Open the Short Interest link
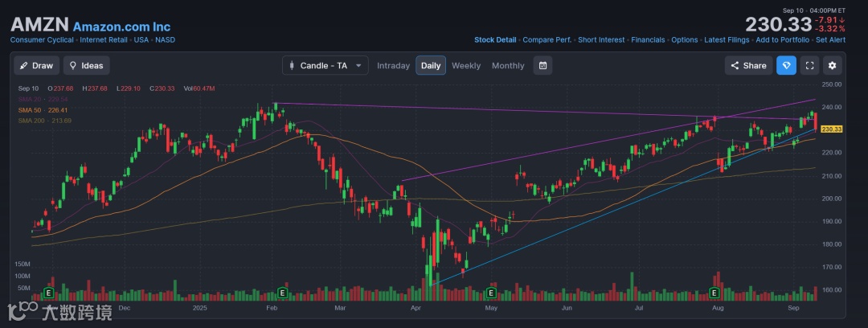868x328 pixels. point(601,39)
